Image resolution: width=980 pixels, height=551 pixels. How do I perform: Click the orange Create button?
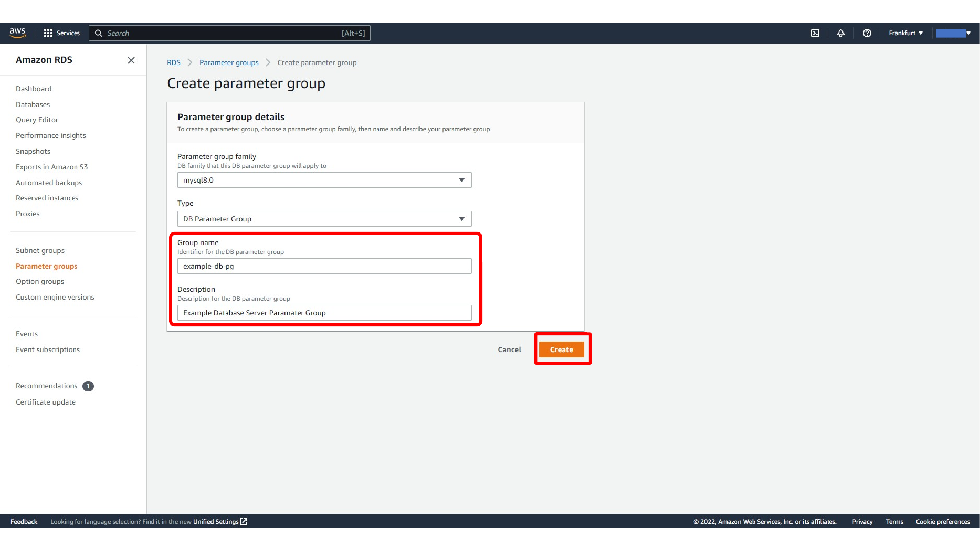click(562, 349)
